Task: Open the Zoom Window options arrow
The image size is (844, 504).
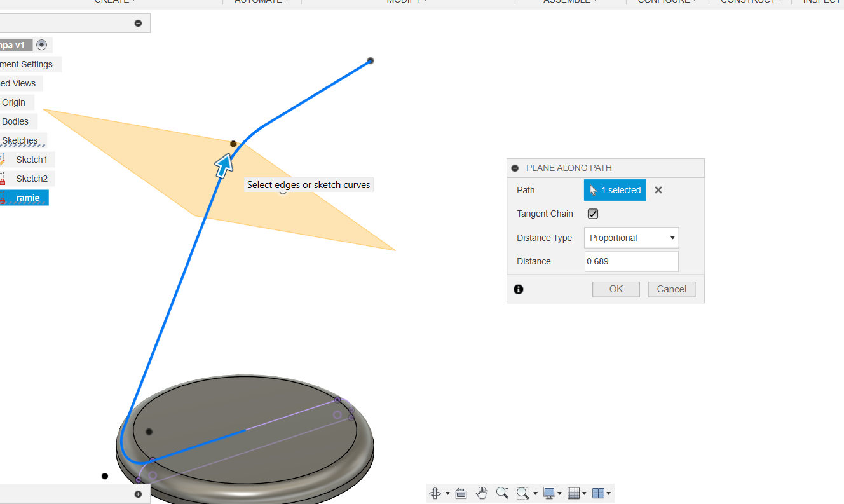Action: click(x=535, y=494)
